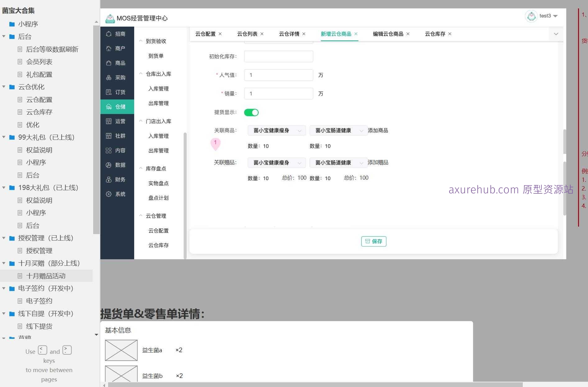588x387 pixels.
Task: Collapse the 后台 folder in sidebar tree
Action: [4, 36]
